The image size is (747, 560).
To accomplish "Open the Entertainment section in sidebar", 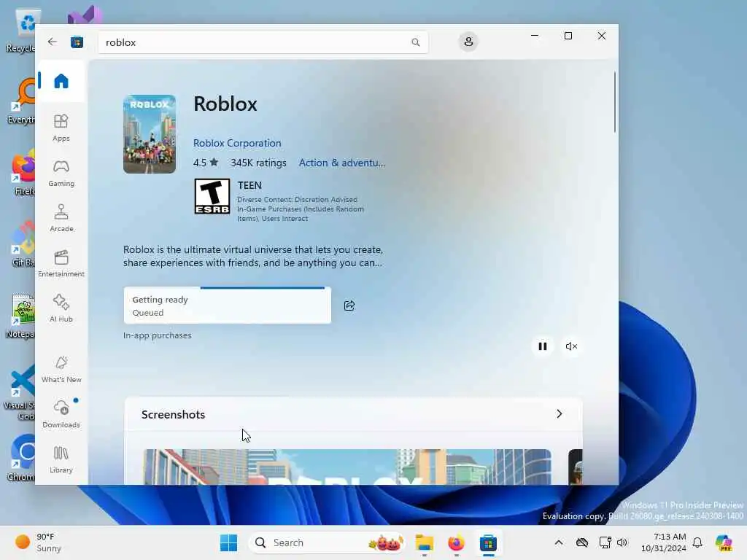I will 61,263.
